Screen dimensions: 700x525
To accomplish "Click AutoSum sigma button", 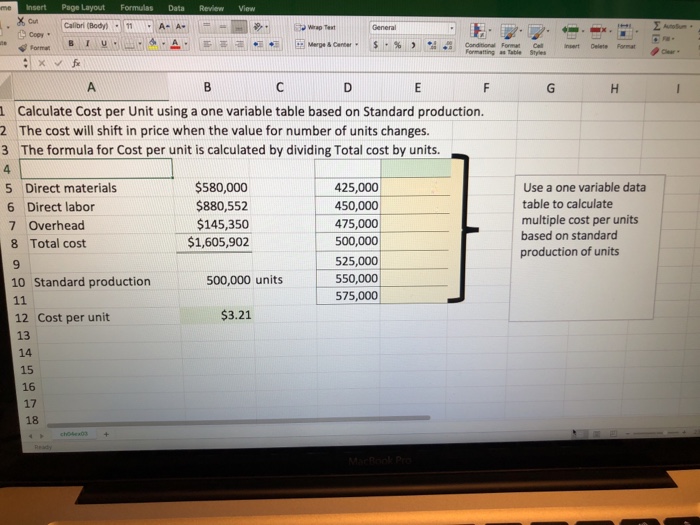I will 671,26.
